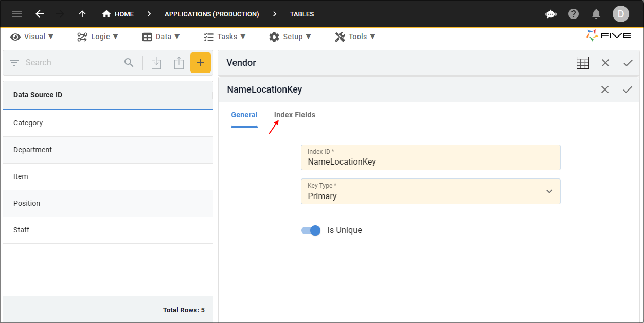Screen dimensions: 644x323
Task: Click the up arrow navigation icon
Action: (82, 14)
